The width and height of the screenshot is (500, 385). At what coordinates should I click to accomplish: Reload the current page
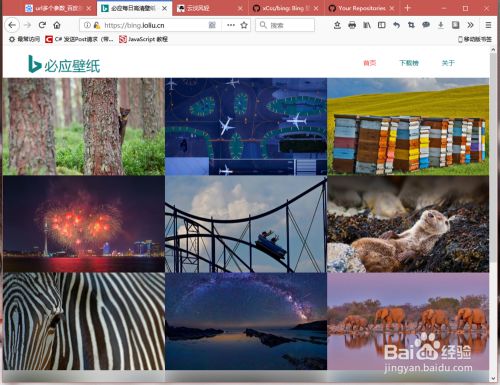coord(42,25)
